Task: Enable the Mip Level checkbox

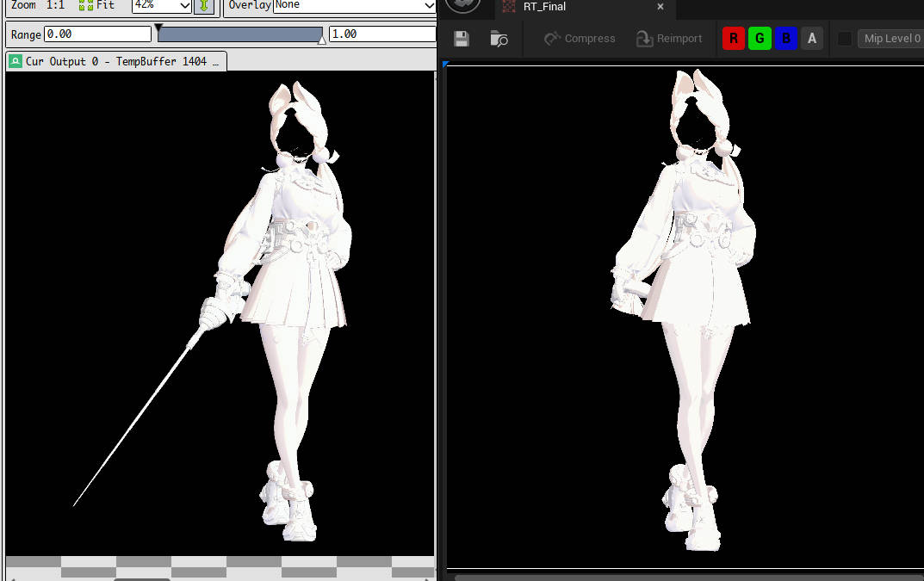Action: tap(845, 39)
